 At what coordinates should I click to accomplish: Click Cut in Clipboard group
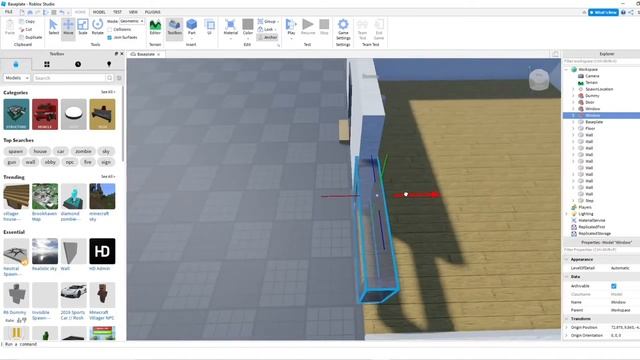(x=26, y=29)
